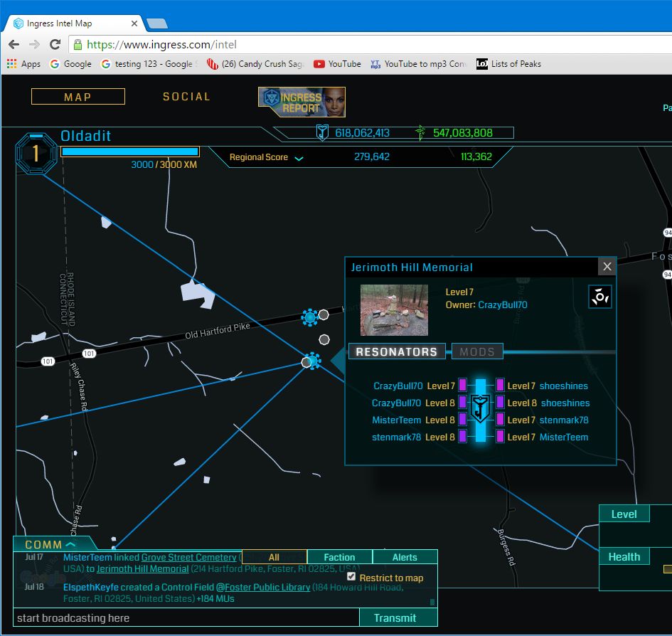The width and height of the screenshot is (672, 636).
Task: Click the green Enlightened faction score icon
Action: click(x=420, y=132)
